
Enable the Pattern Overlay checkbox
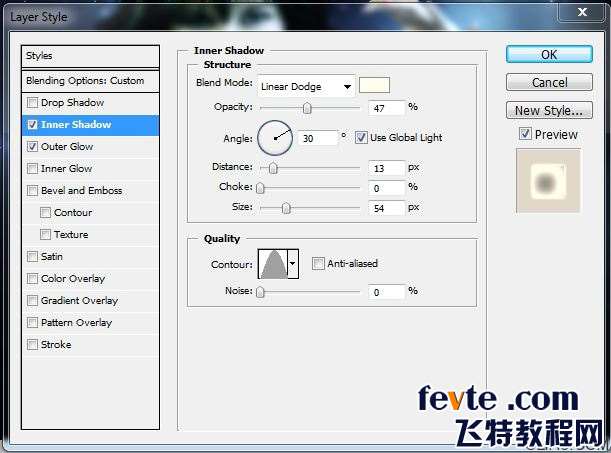tap(32, 323)
